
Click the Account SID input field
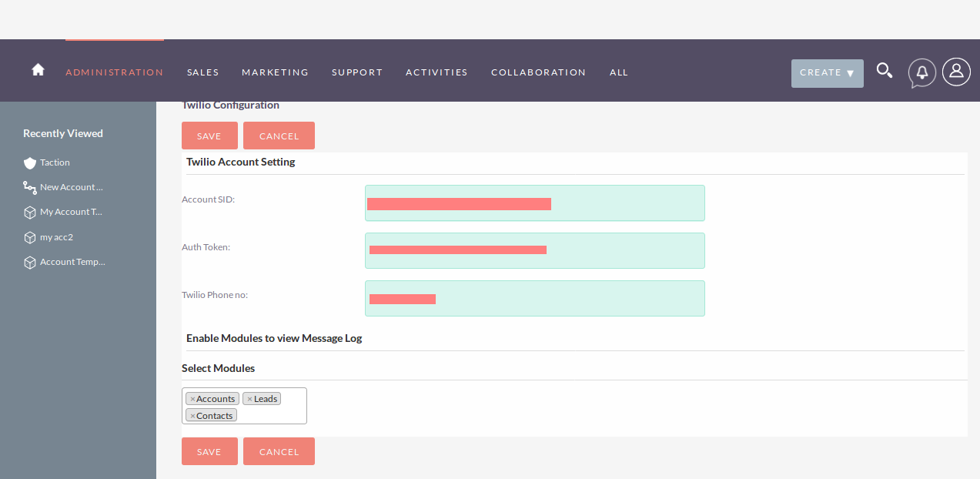(534, 203)
